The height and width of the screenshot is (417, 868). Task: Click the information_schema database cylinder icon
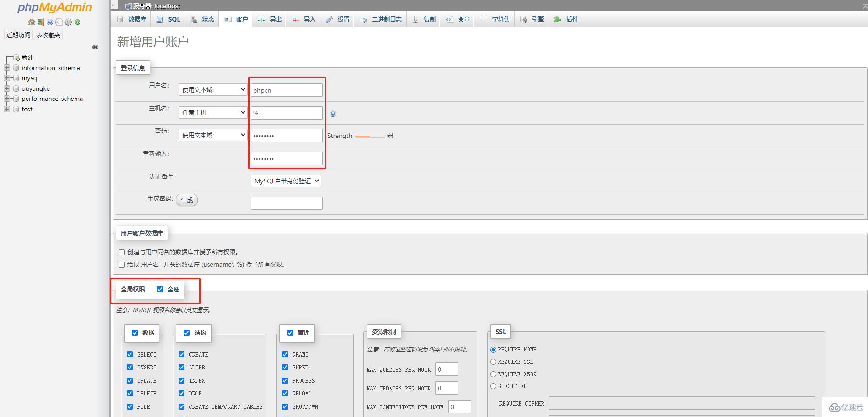16,68
